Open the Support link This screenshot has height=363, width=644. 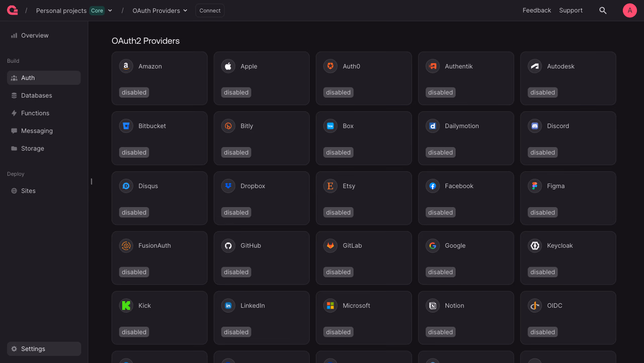571,10
